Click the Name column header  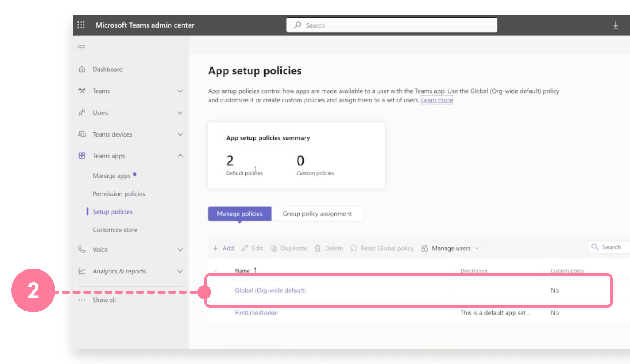pos(242,270)
